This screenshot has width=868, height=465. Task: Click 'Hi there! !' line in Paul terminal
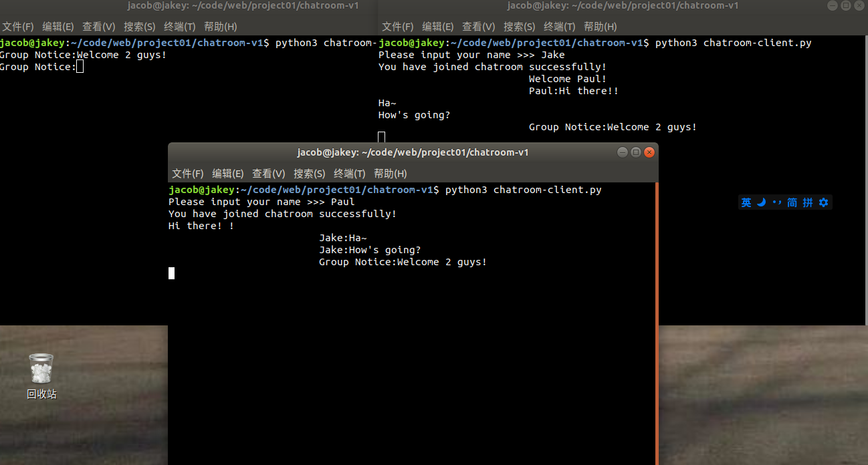pos(201,226)
